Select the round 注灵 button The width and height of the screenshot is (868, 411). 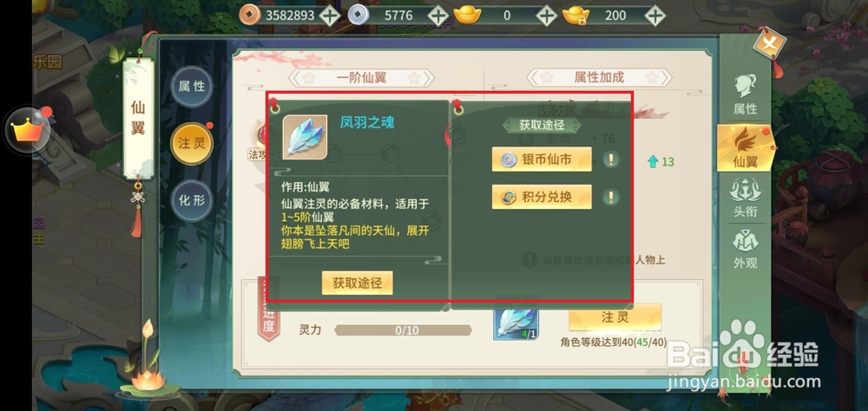click(x=192, y=144)
